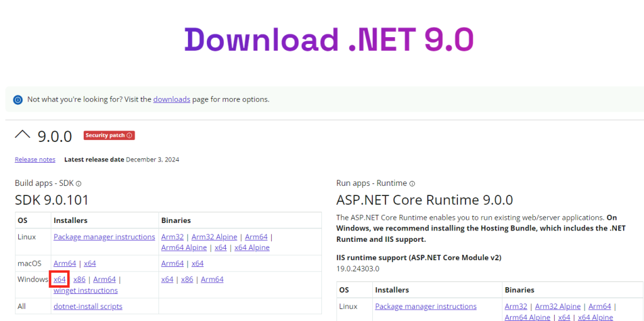The image size is (644, 321).
Task: Download SDK Linux x64 binary
Action: pyautogui.click(x=221, y=248)
